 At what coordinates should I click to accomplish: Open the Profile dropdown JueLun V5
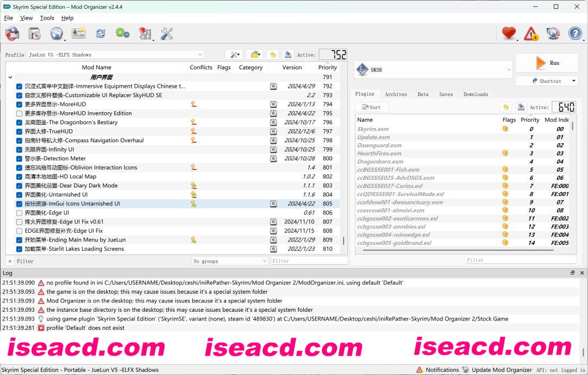point(115,55)
